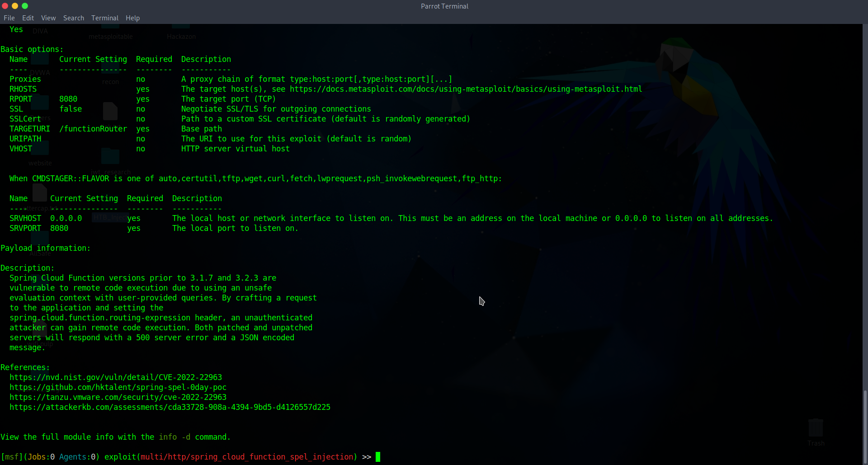This screenshot has width=868, height=465.
Task: Open the tanzu.vmware.com security advisory link
Action: [x=118, y=397]
